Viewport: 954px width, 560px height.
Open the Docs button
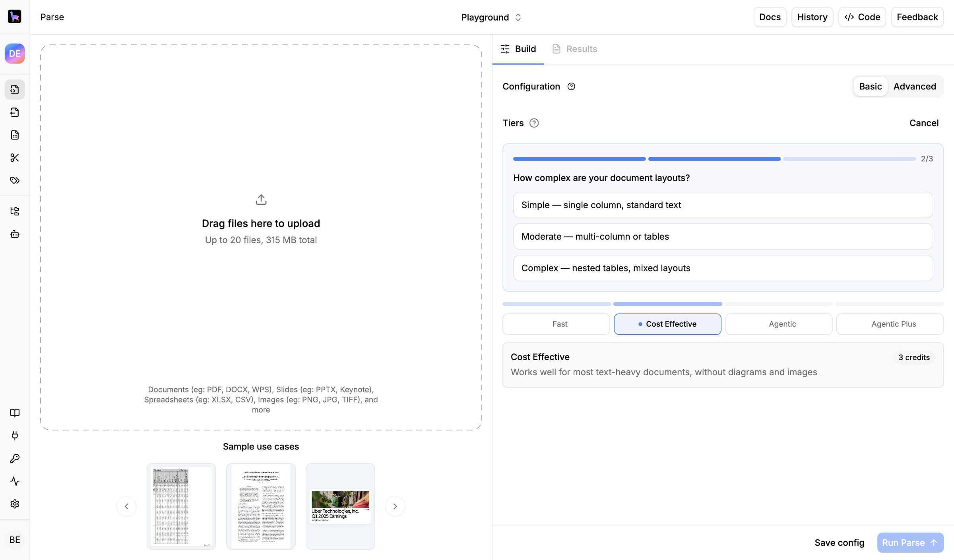[770, 17]
